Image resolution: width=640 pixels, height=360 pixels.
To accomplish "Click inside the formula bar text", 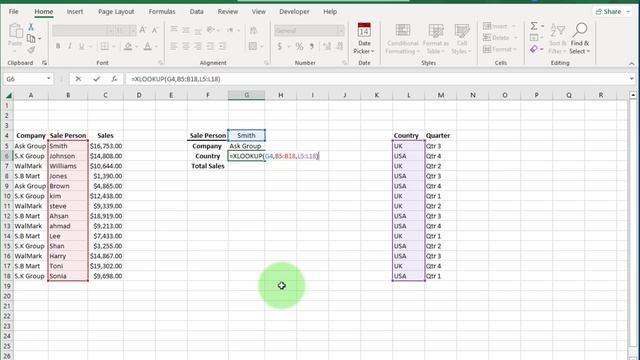I will point(176,79).
